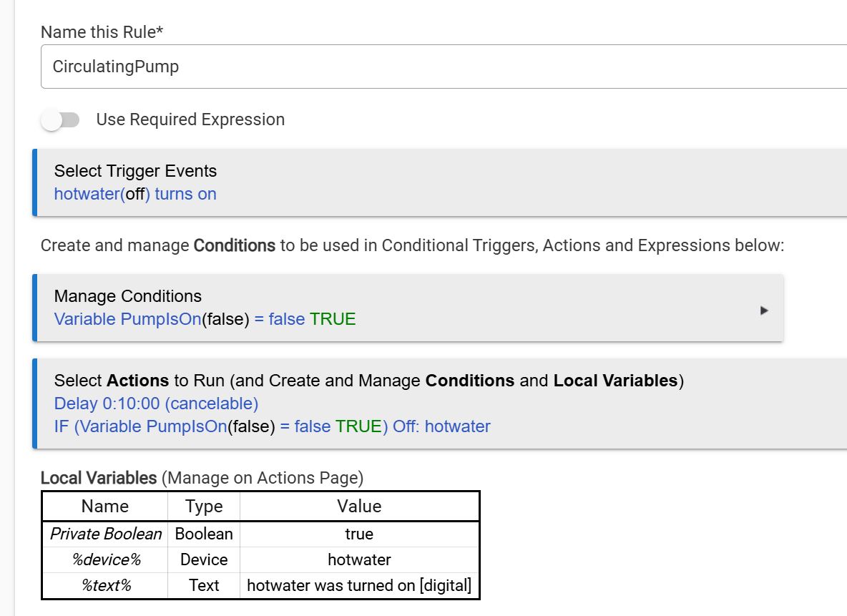Click the 'Boolean' type cell
The height and width of the screenshot is (616, 847).
point(204,534)
